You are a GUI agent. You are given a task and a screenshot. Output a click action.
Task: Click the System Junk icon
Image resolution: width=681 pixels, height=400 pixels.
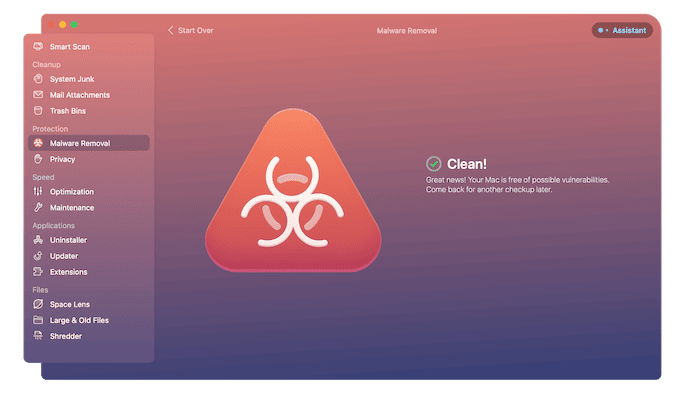pyautogui.click(x=38, y=79)
